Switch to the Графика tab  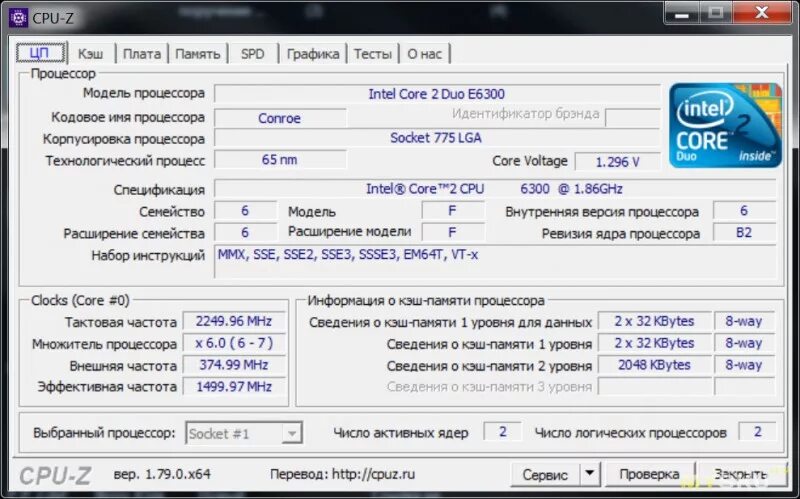pyautogui.click(x=313, y=54)
